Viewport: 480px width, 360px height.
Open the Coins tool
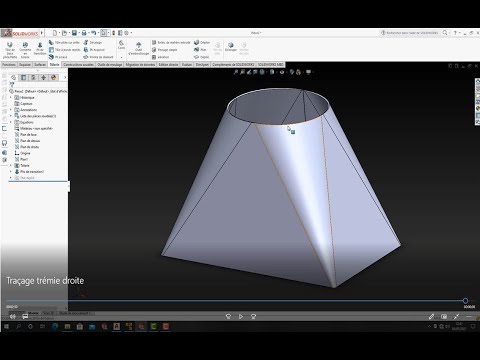point(121,45)
